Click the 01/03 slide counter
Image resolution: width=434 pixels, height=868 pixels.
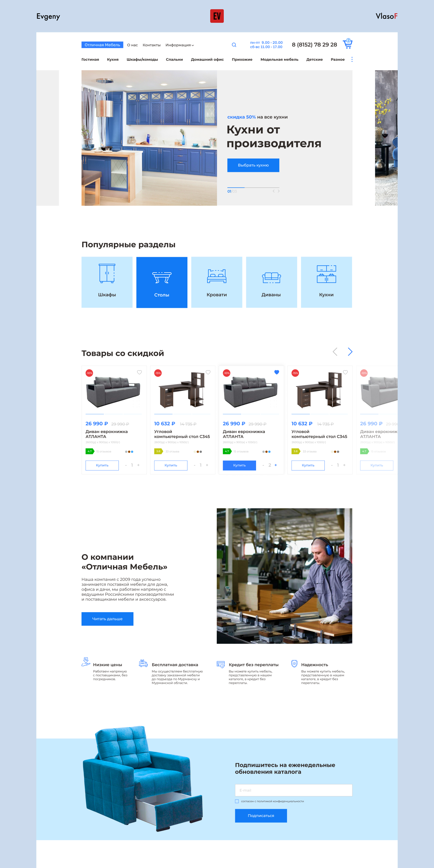tap(232, 192)
